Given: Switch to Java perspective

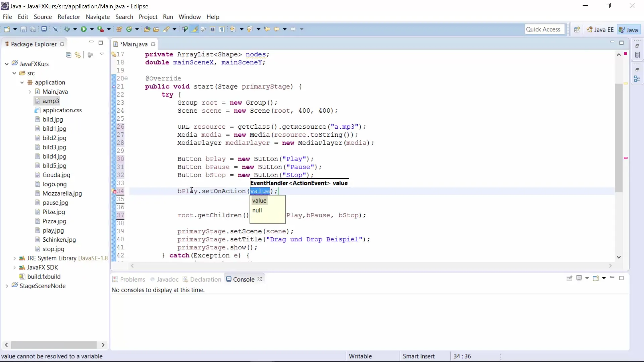Looking at the screenshot, I should (628, 29).
